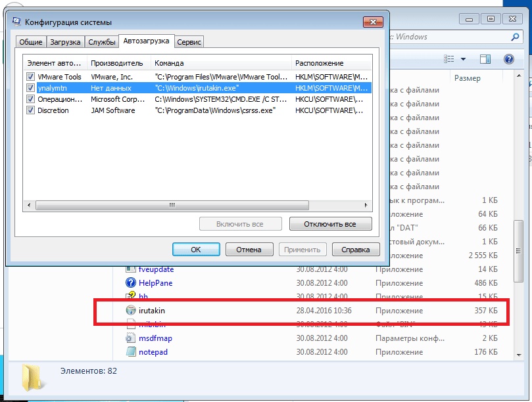Click the notepad application icon
Viewport: 532px width, 402px height.
pos(131,352)
